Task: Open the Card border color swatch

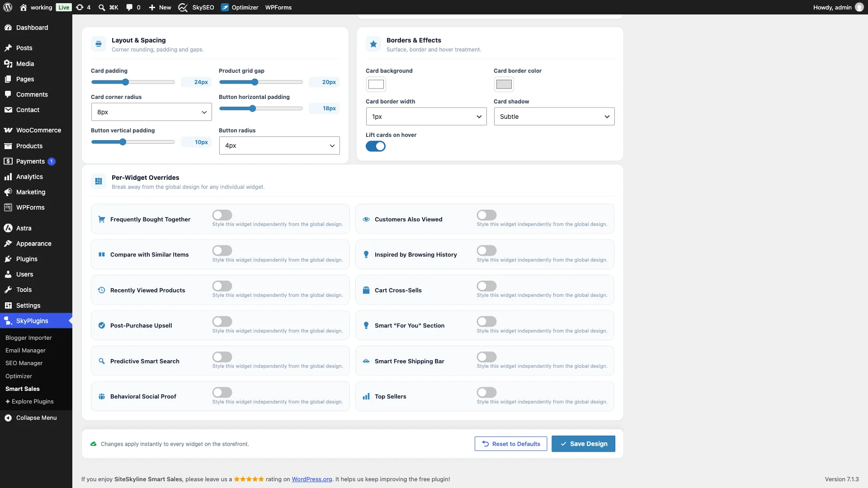Action: coord(504,84)
